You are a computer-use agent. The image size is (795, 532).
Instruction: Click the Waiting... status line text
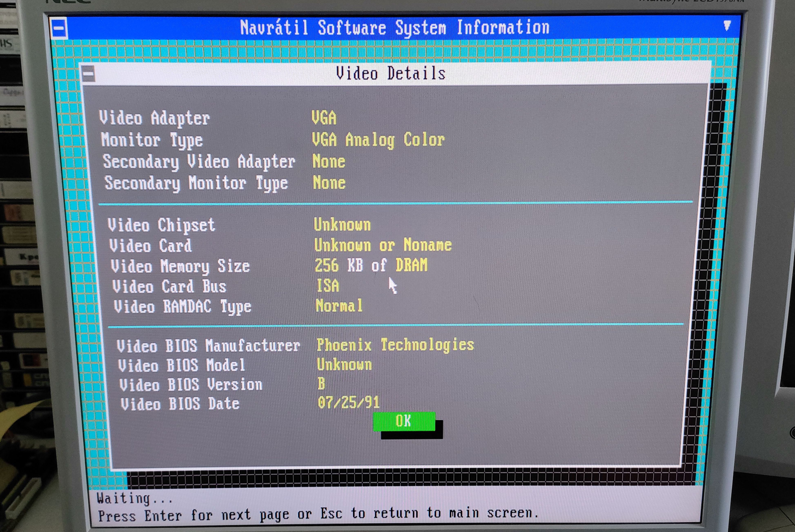[x=135, y=498]
